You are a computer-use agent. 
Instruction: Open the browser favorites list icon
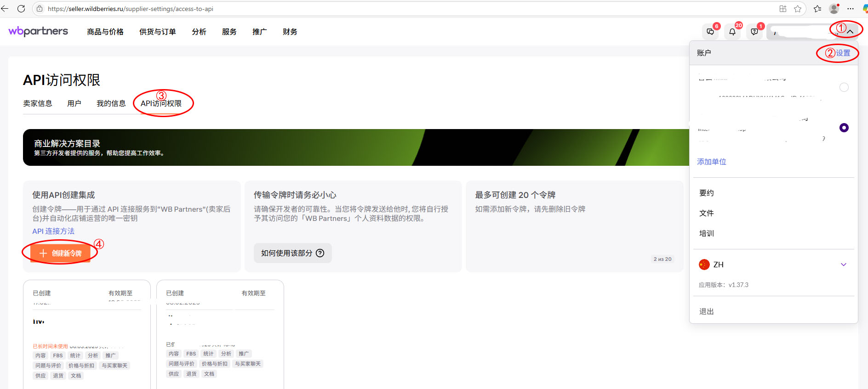pos(817,9)
